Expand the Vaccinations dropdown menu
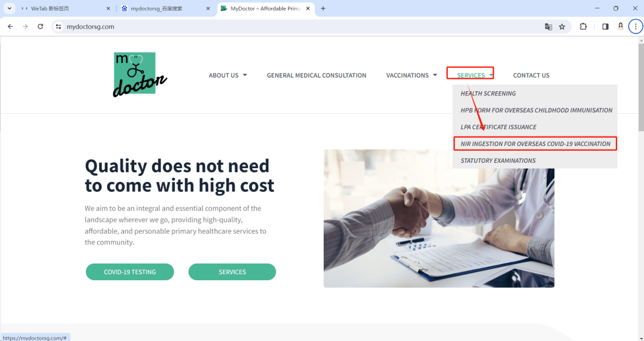 411,75
